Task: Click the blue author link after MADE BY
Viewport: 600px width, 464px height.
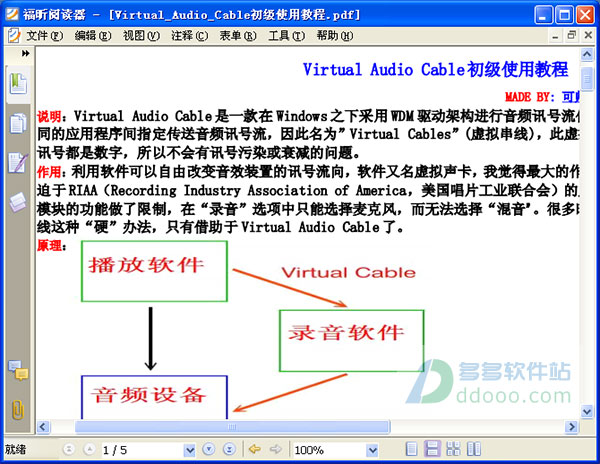Action: [x=571, y=97]
